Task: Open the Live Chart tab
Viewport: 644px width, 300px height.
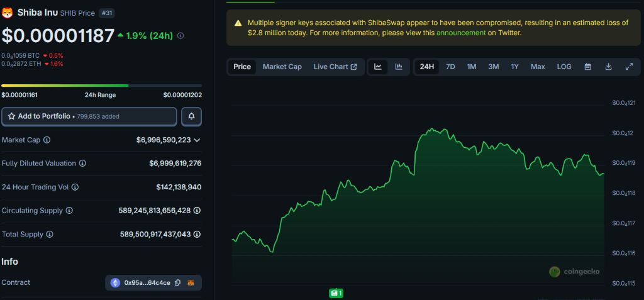Action: 335,67
